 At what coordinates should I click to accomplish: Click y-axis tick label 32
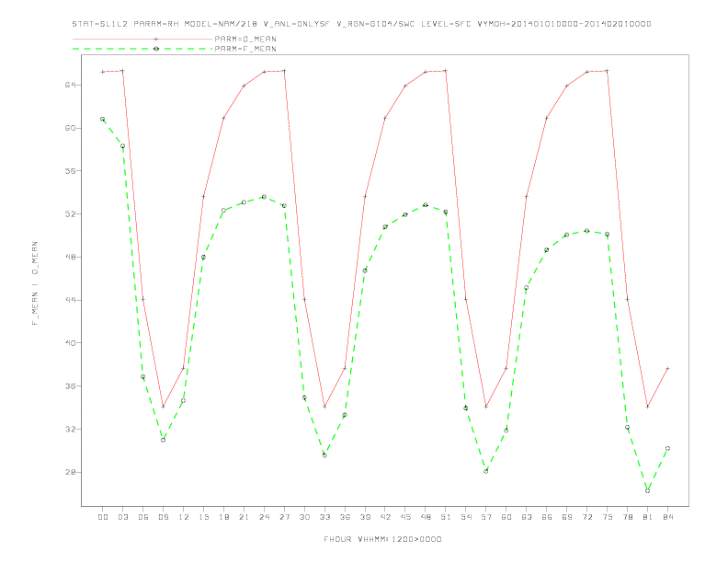click(x=70, y=430)
